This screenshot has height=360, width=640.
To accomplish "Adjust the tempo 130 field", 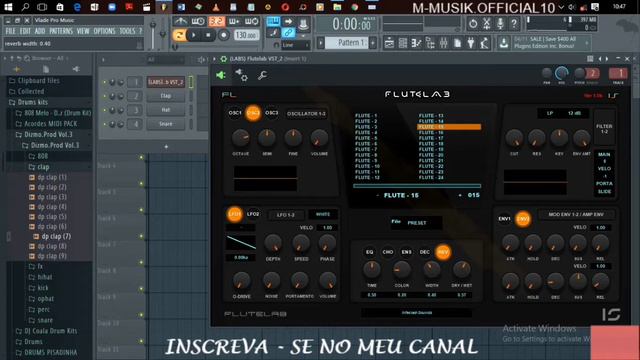I will tap(246, 35).
